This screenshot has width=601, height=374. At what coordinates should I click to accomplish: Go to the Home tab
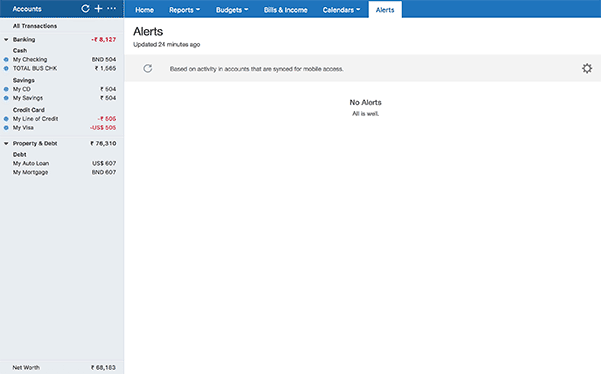[145, 10]
